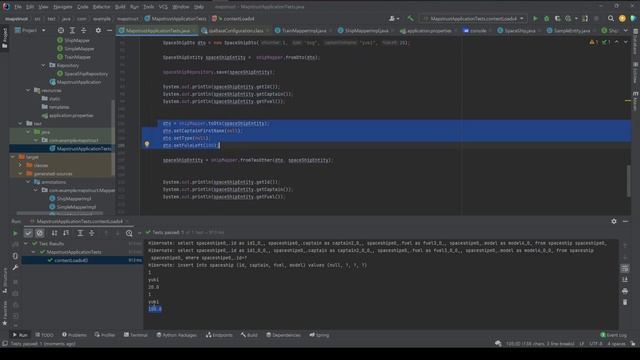Open the Build tool window

[249, 335]
